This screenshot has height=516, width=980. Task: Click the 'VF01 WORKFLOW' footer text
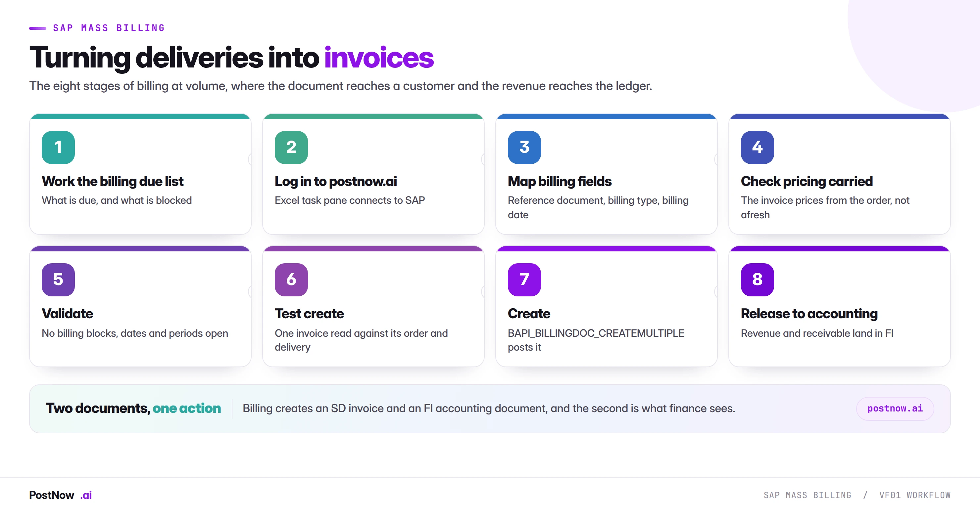[914, 495]
